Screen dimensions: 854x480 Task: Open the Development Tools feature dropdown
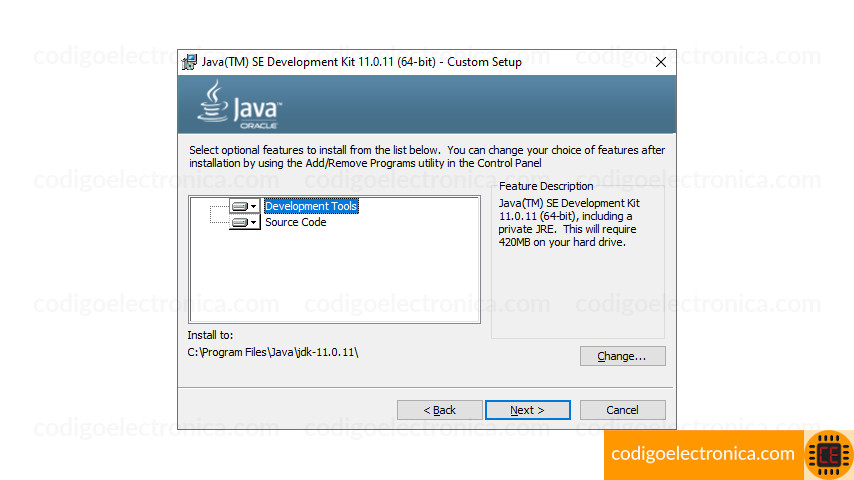click(244, 206)
